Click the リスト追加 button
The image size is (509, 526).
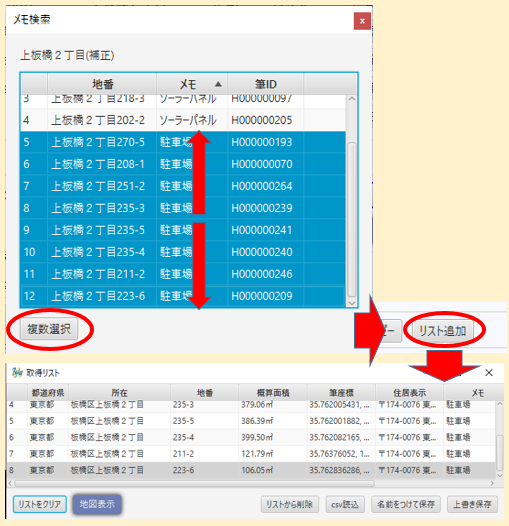point(443,331)
